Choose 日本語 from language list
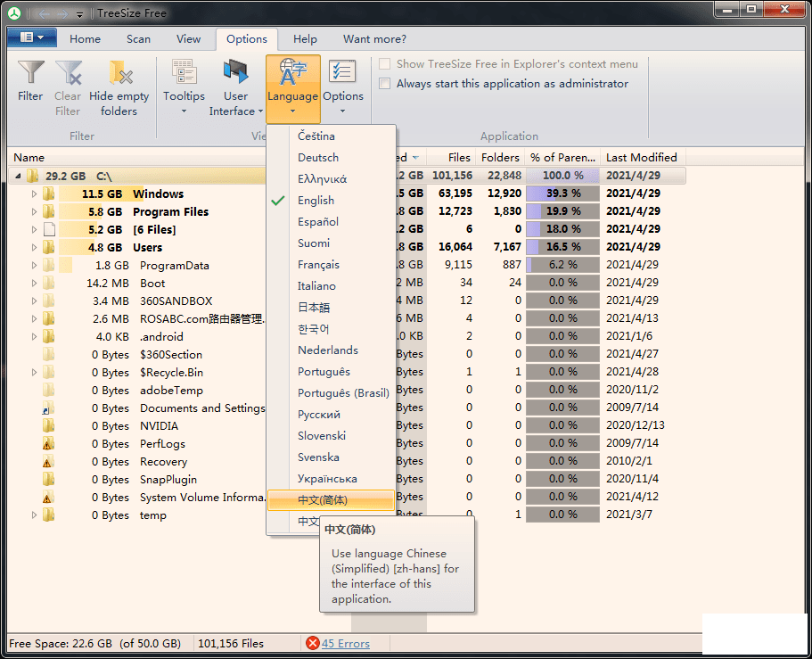Image resolution: width=812 pixels, height=659 pixels. tap(331, 308)
